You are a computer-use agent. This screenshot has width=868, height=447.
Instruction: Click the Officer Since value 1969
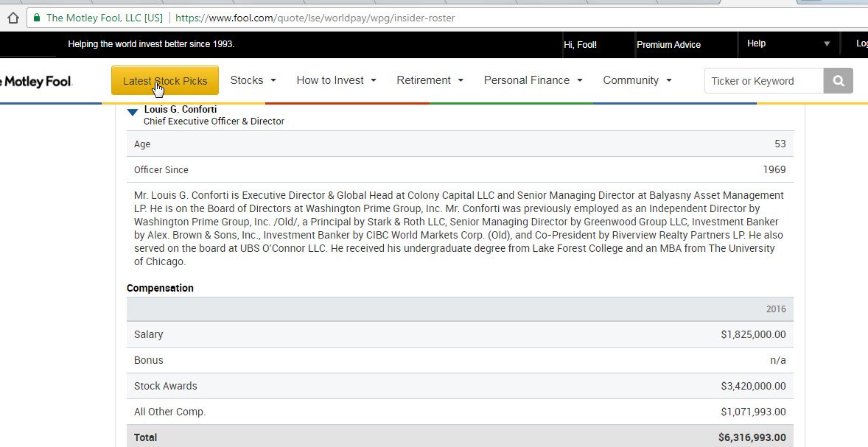tap(774, 169)
